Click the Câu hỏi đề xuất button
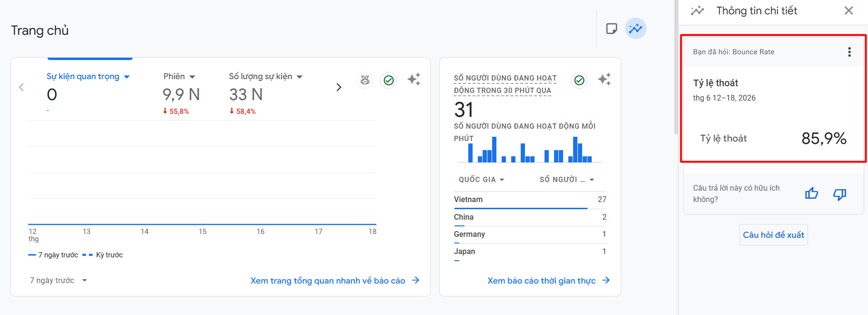 (773, 235)
